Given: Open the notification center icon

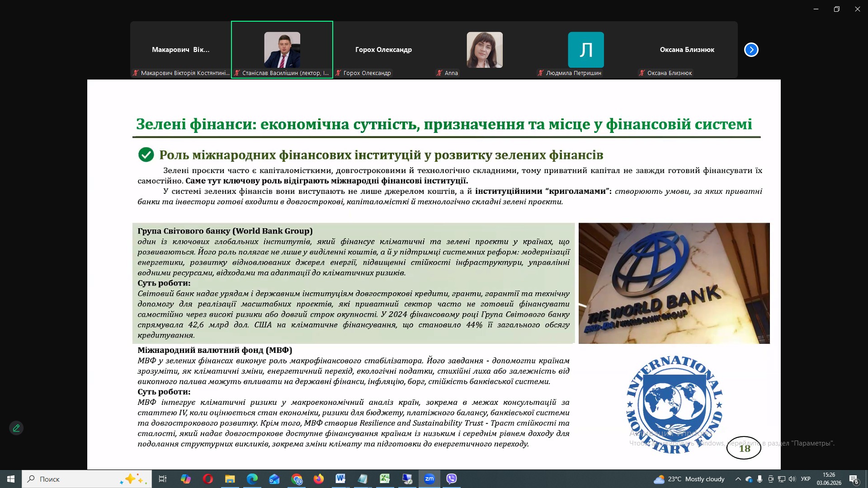Looking at the screenshot, I should pos(854,479).
